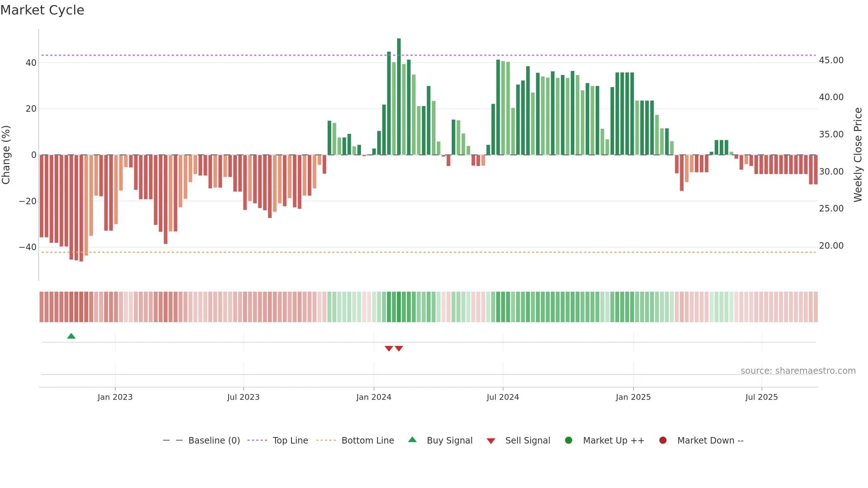Click the orange dotted Bottom Line legend swatch
This screenshot has width=868, height=488.
tap(326, 440)
